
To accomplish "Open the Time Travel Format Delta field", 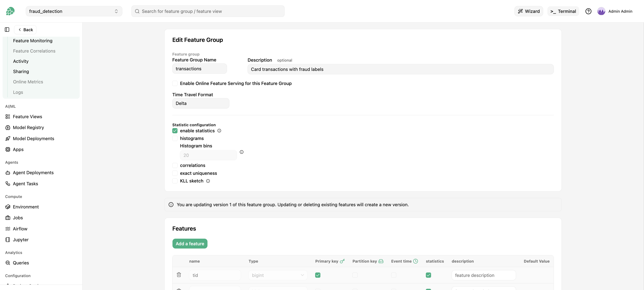I will (x=201, y=103).
